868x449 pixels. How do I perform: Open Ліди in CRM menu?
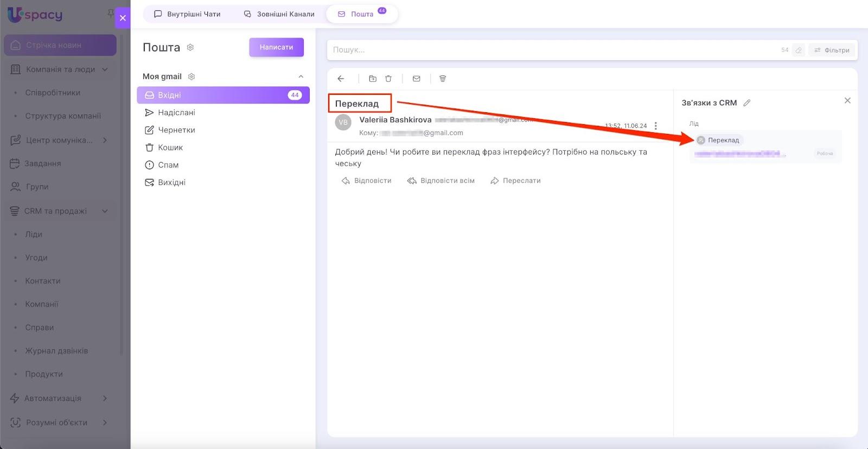(x=34, y=234)
